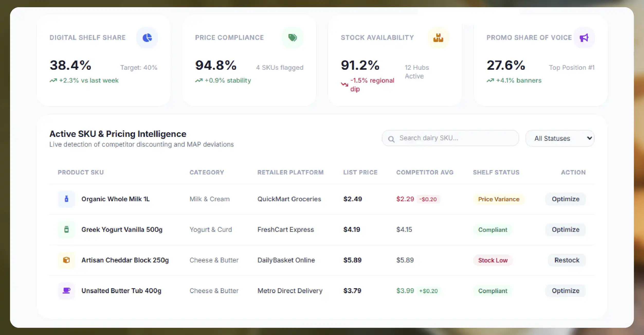The height and width of the screenshot is (335, 644).
Task: Click the downward trend arrow beside -1.5% regional dip
Action: click(x=344, y=84)
